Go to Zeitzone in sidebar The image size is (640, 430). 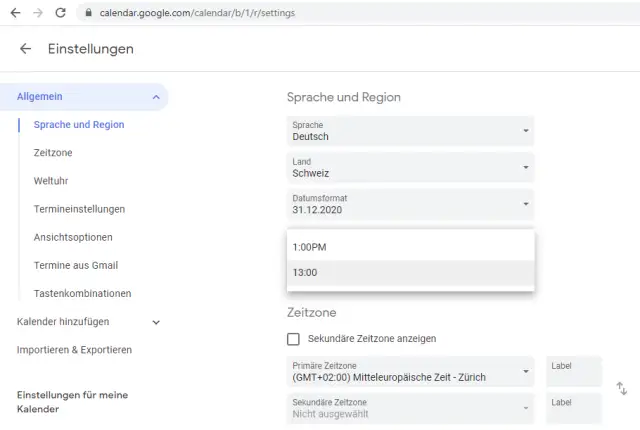tap(53, 153)
